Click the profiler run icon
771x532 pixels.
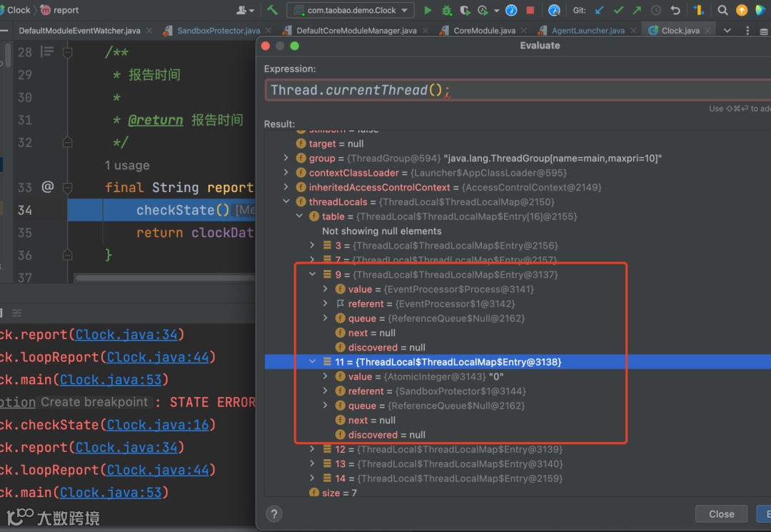(x=483, y=10)
